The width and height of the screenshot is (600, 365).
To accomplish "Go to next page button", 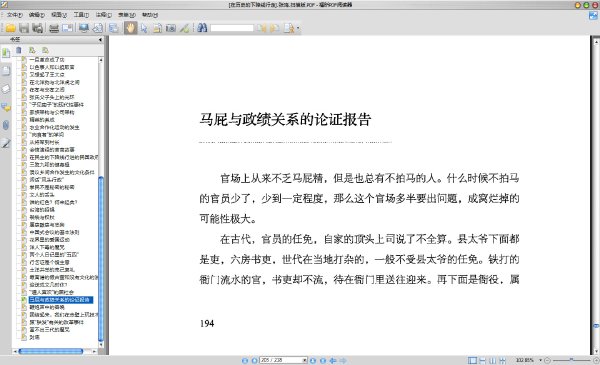I will 313,360.
